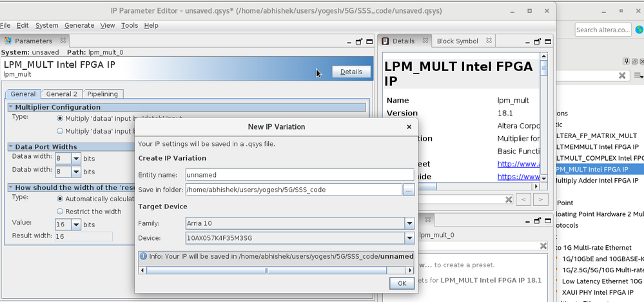Clear the Presets search field
The width and height of the screenshot is (644, 302).
[x=543, y=246]
